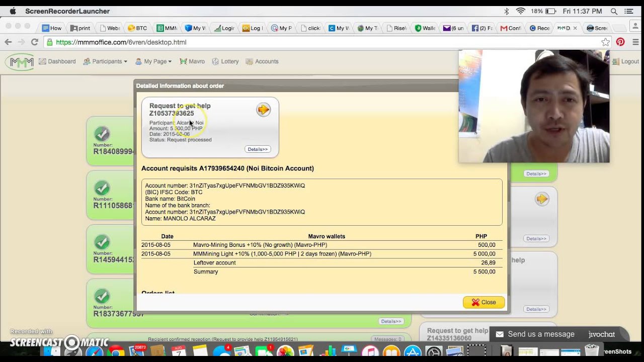644x362 pixels.
Task: Expand the My Page menu
Action: (x=153, y=61)
